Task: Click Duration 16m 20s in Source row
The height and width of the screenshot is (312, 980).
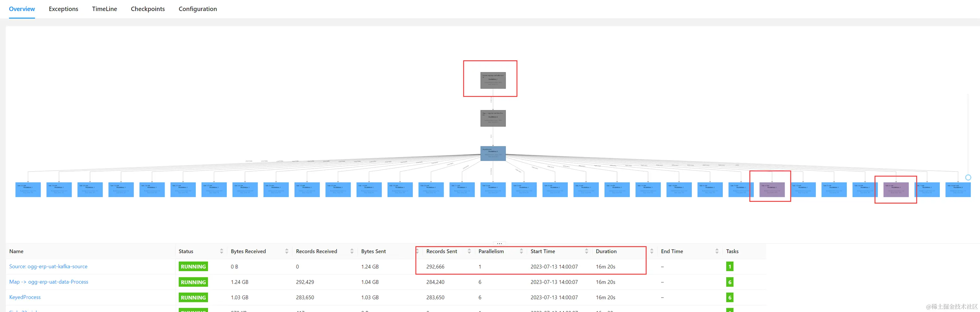Action: [605, 267]
